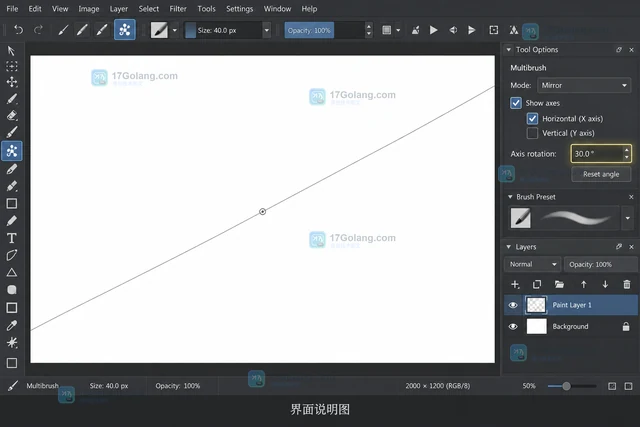Image resolution: width=640 pixels, height=427 pixels.
Task: Move layer up with up arrow
Action: click(x=584, y=284)
